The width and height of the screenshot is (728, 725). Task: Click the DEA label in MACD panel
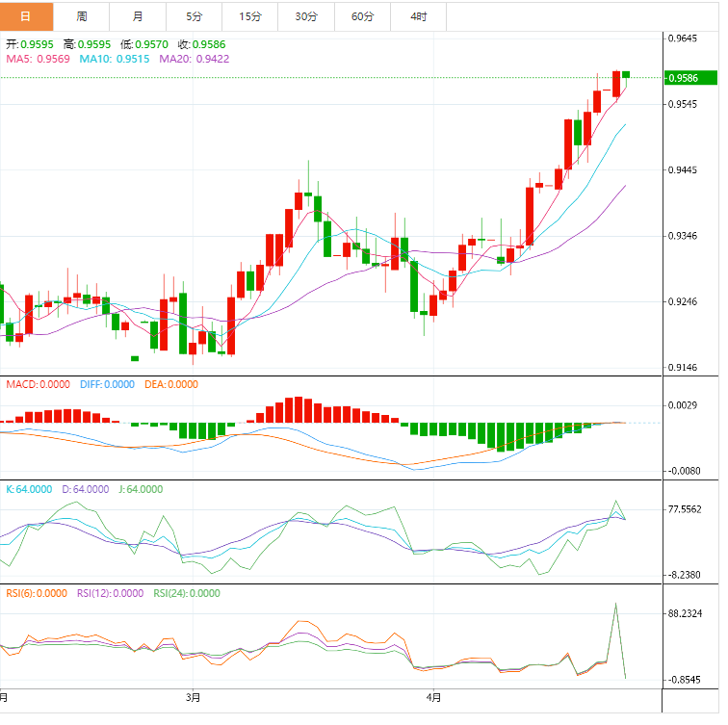click(x=171, y=384)
